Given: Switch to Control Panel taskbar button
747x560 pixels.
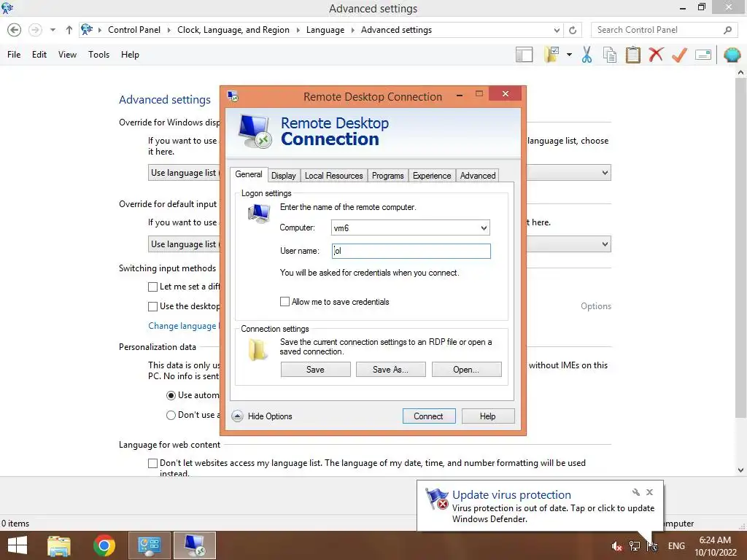Looking at the screenshot, I should tap(149, 545).
